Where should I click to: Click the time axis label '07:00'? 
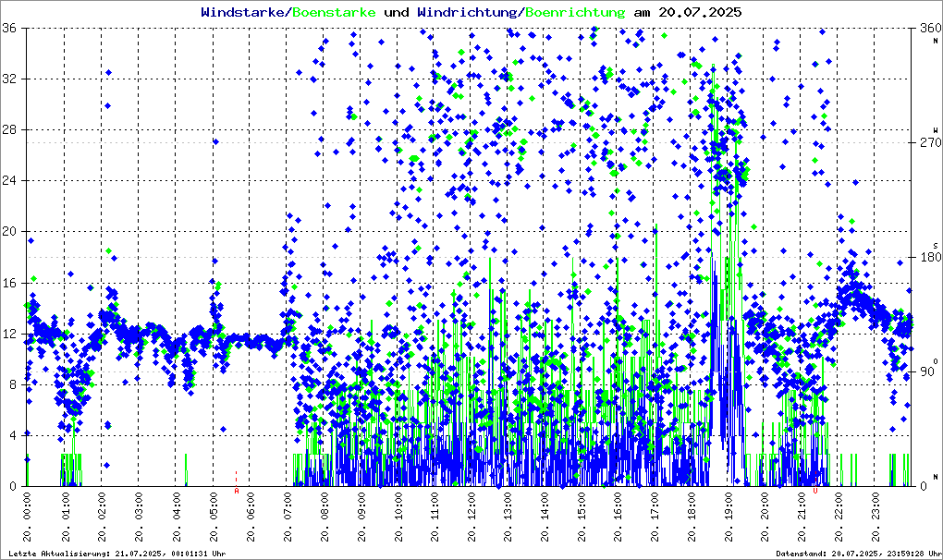click(287, 507)
